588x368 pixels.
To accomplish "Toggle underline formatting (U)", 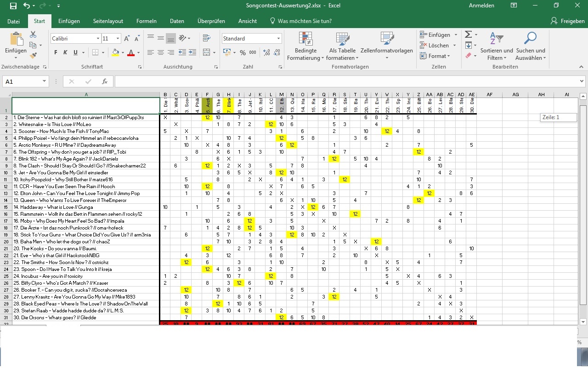I will (x=76, y=52).
